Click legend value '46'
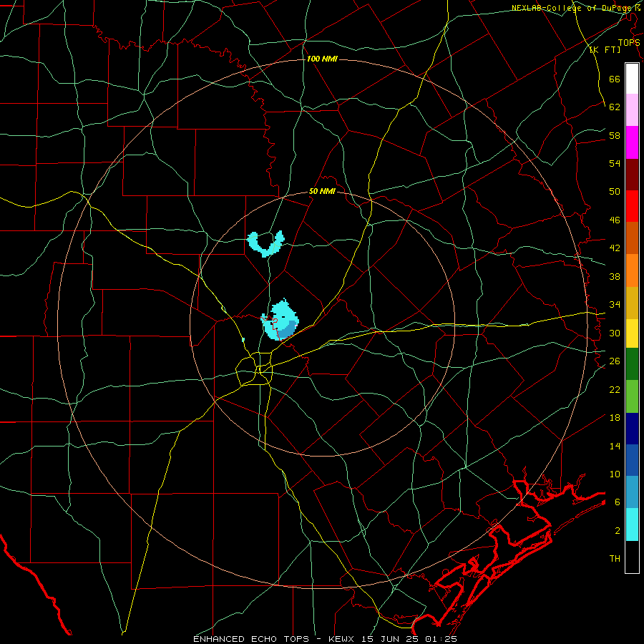The height and width of the screenshot is (644, 644). pyautogui.click(x=615, y=220)
